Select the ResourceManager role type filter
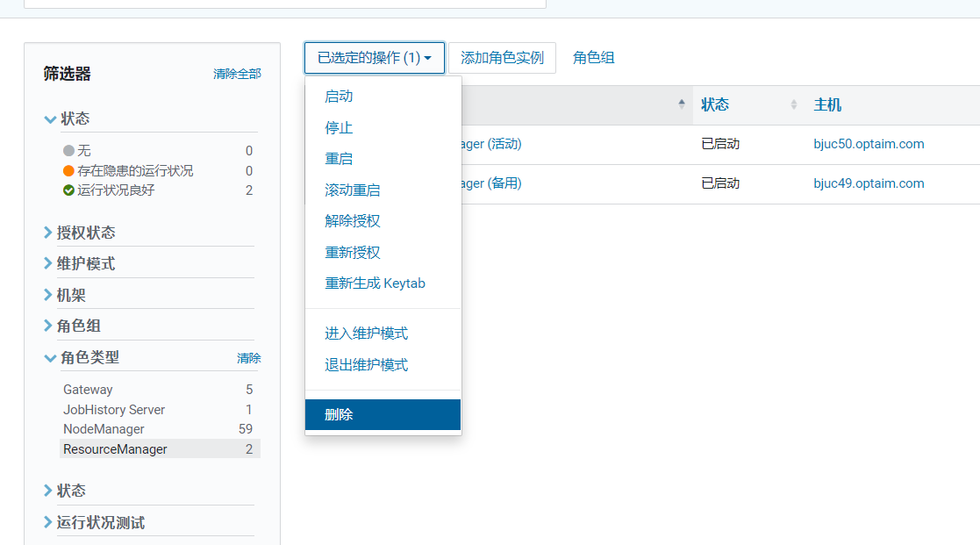980x545 pixels. (x=160, y=448)
